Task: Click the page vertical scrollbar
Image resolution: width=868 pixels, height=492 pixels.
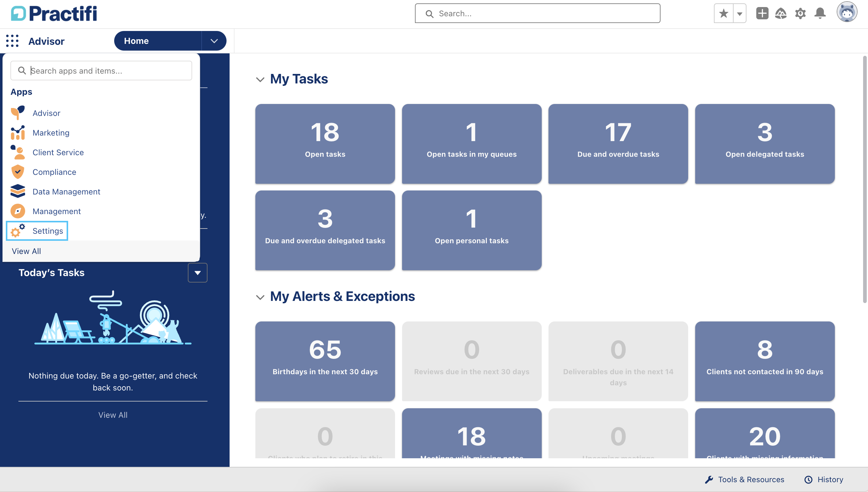Action: (865, 179)
